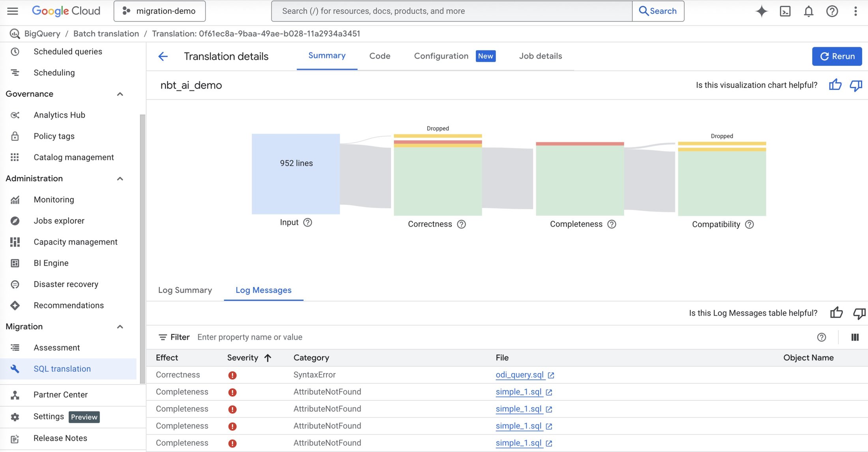Click the Severity sort arrow

[268, 358]
